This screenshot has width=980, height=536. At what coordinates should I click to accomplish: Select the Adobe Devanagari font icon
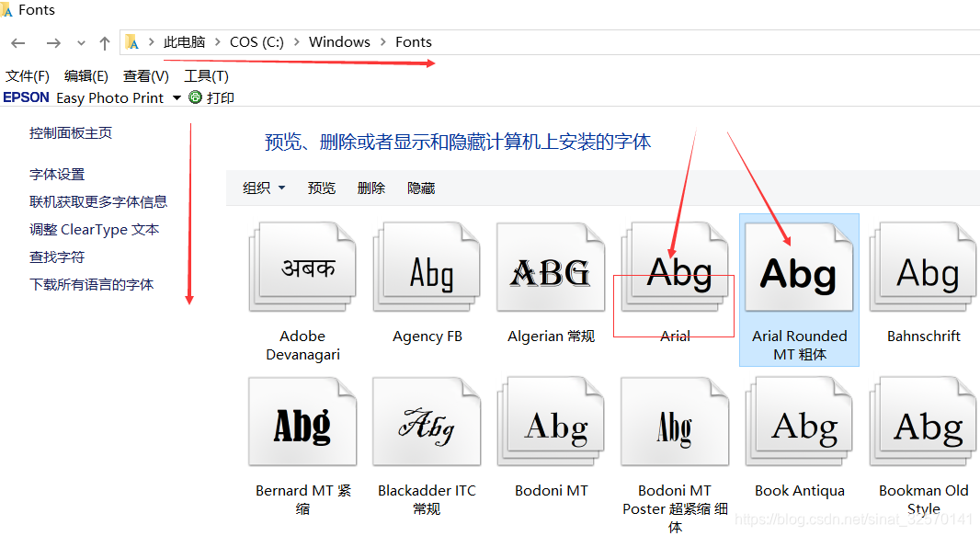pyautogui.click(x=302, y=268)
